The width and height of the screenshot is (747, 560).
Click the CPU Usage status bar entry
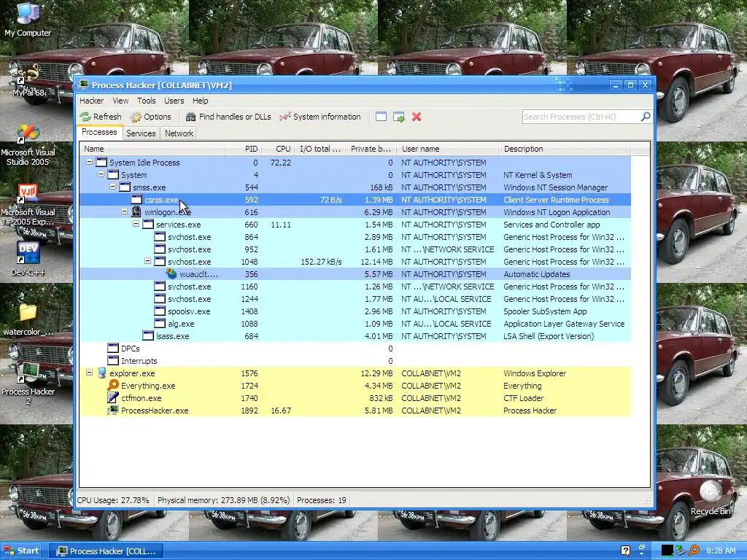[x=113, y=500]
